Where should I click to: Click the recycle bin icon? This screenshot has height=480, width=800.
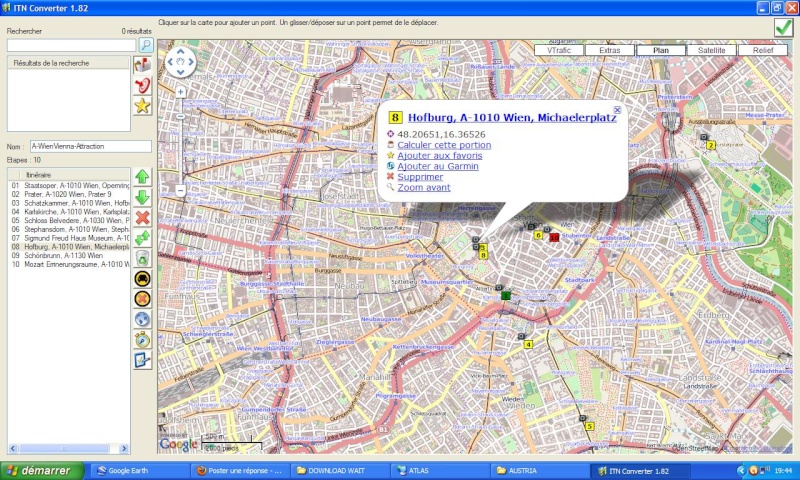(x=142, y=259)
